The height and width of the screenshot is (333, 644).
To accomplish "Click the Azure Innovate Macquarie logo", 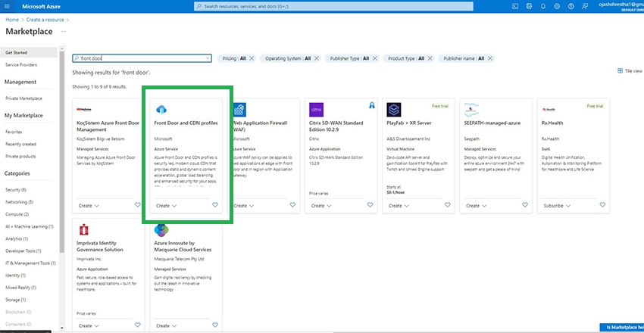I will pos(161,229).
